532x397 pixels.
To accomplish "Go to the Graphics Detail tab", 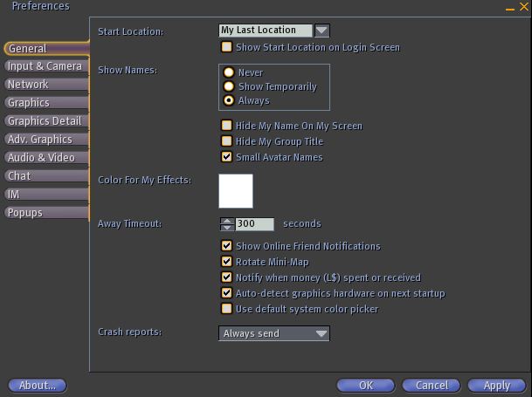I will pyautogui.click(x=45, y=121).
